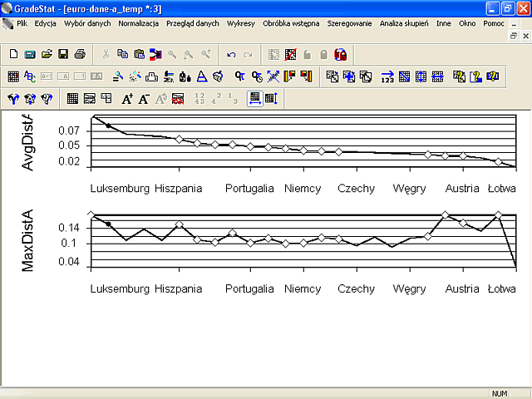Image resolution: width=532 pixels, height=399 pixels.
Task: Click the Copy icon in toolbar
Action: [122, 54]
